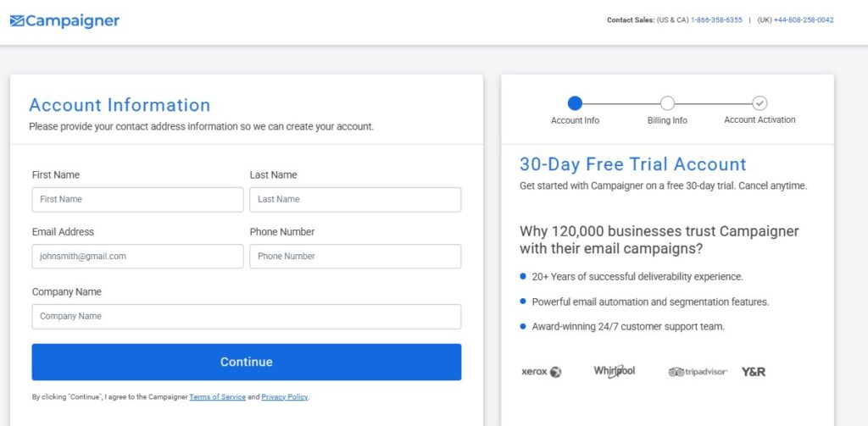This screenshot has width=868, height=426.
Task: Click the First Name field label
Action: click(x=56, y=174)
